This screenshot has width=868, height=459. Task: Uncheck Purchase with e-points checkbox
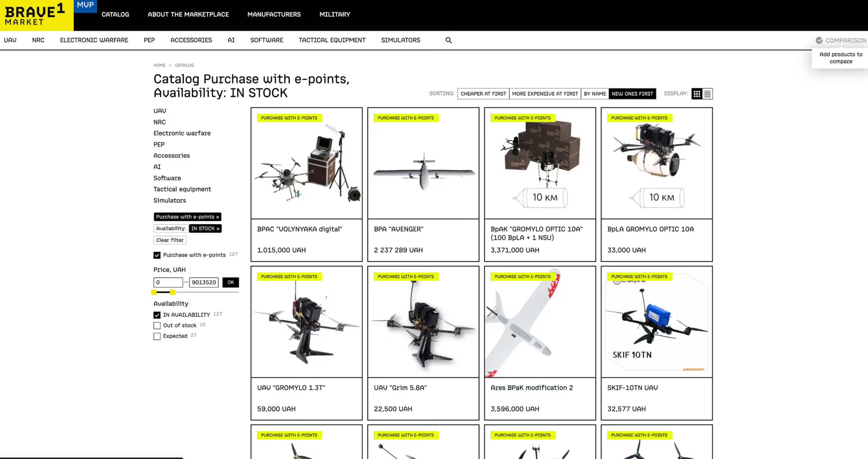click(x=157, y=255)
